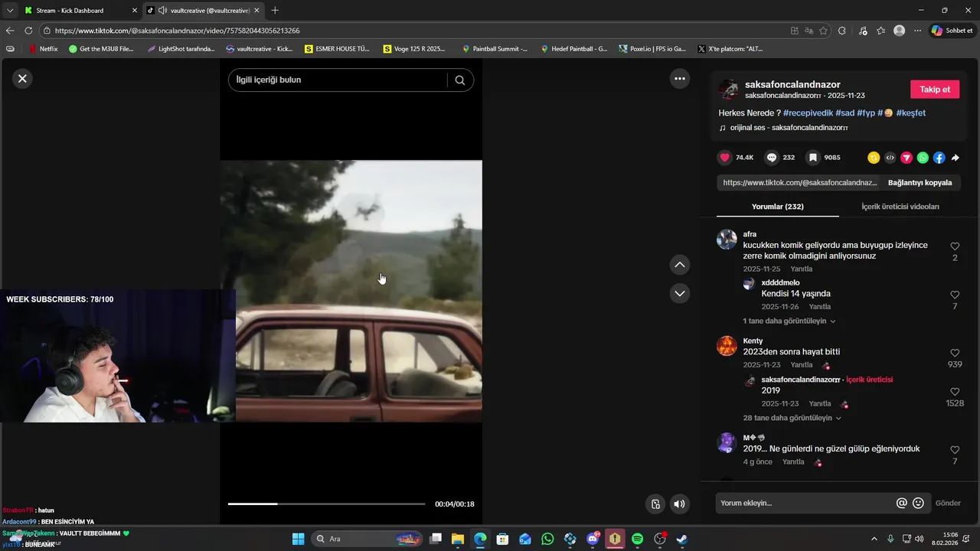This screenshot has width=980, height=551.
Task: Open comments via the speech bubble icon
Action: pyautogui.click(x=772, y=158)
